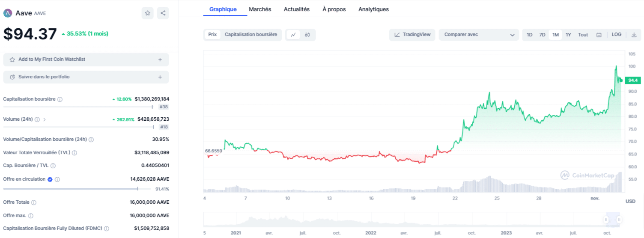This screenshot has height=238, width=644.
Task: Click the share icon near Aave title
Action: coord(163,13)
